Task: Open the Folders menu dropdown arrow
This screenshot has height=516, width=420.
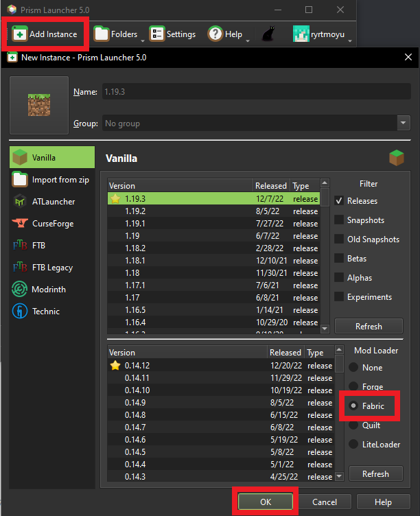Action: 143,40
